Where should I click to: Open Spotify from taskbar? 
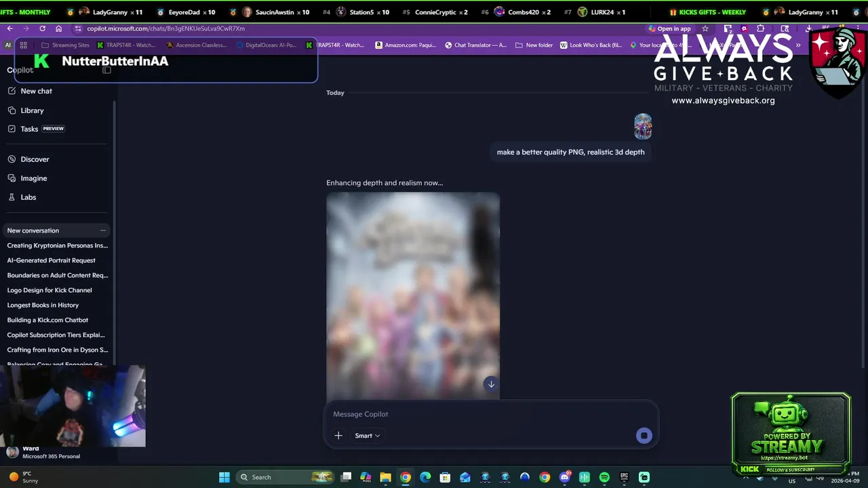click(604, 477)
